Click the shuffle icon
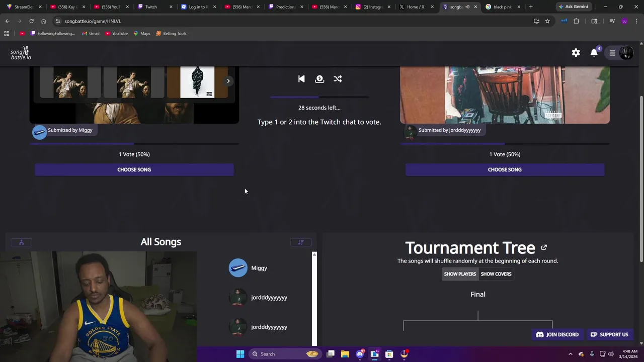 click(x=338, y=79)
